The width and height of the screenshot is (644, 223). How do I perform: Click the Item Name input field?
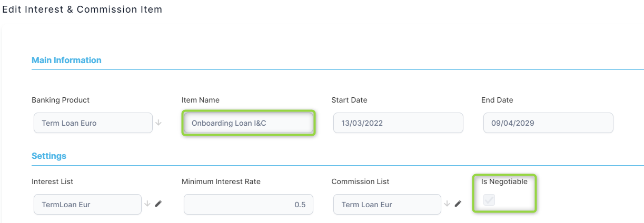click(248, 123)
